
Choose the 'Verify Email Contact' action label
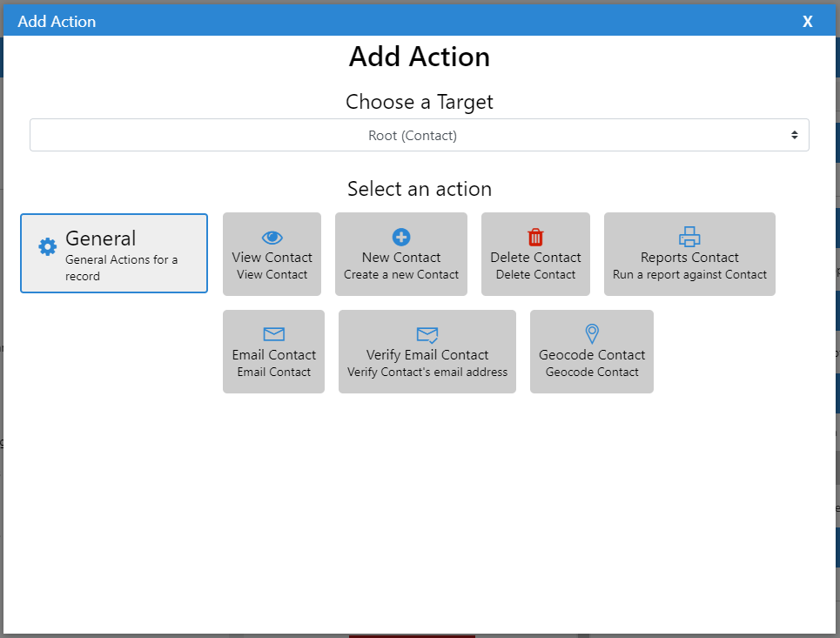[x=427, y=355]
